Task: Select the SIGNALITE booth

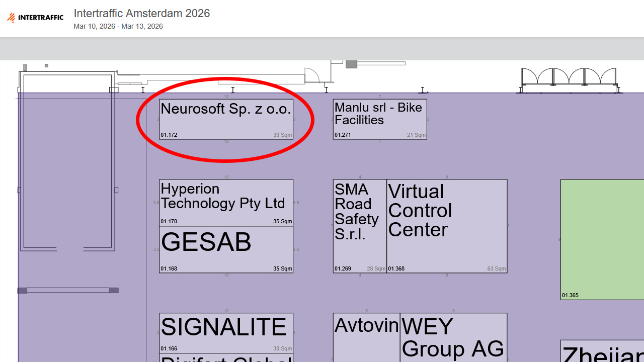Action: [226, 332]
